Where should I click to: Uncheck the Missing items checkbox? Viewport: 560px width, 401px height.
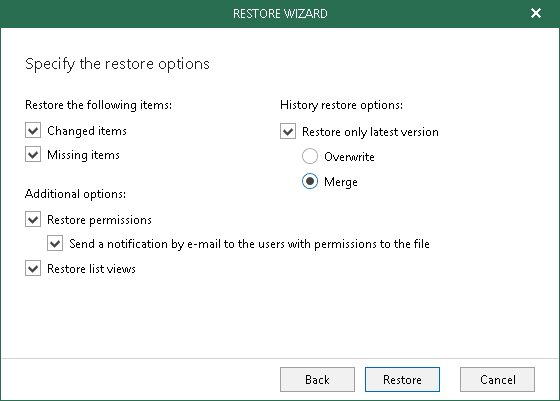tap(33, 155)
